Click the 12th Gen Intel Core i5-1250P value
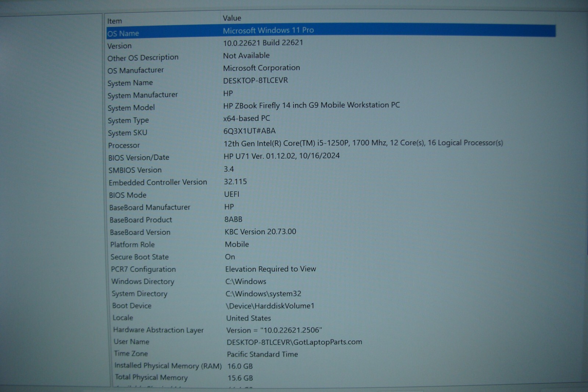 point(363,143)
